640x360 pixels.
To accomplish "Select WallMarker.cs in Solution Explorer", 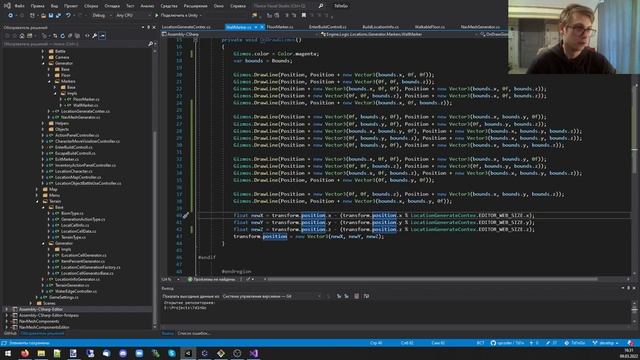I will pos(85,105).
